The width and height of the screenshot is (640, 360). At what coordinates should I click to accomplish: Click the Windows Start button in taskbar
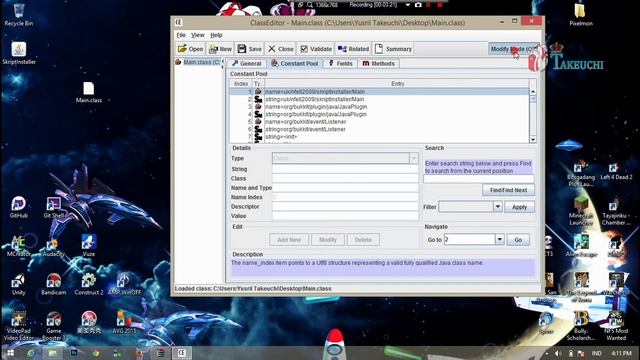click(x=10, y=353)
